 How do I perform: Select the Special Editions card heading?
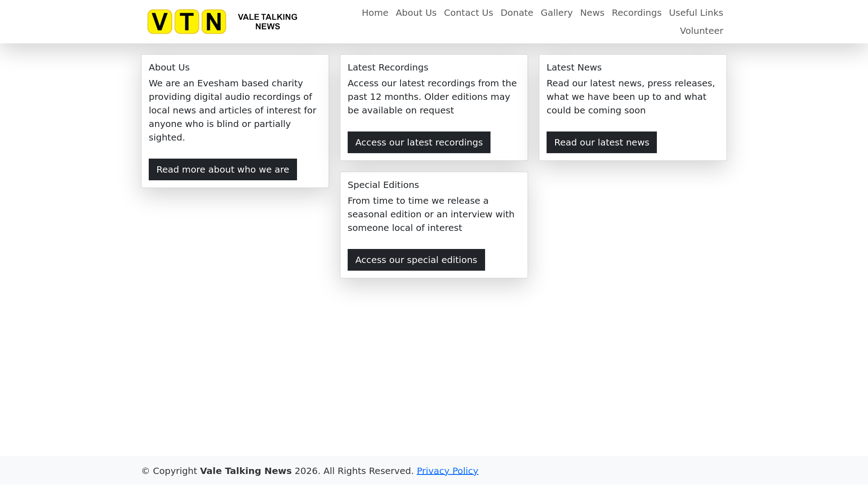[x=383, y=185]
